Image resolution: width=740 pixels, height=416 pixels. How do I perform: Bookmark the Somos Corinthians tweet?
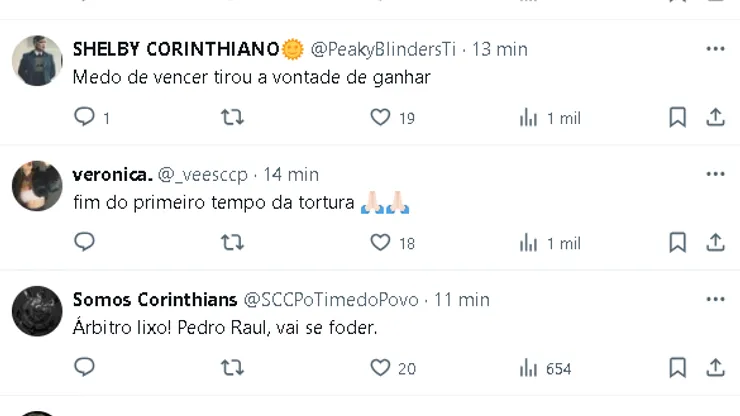(677, 368)
